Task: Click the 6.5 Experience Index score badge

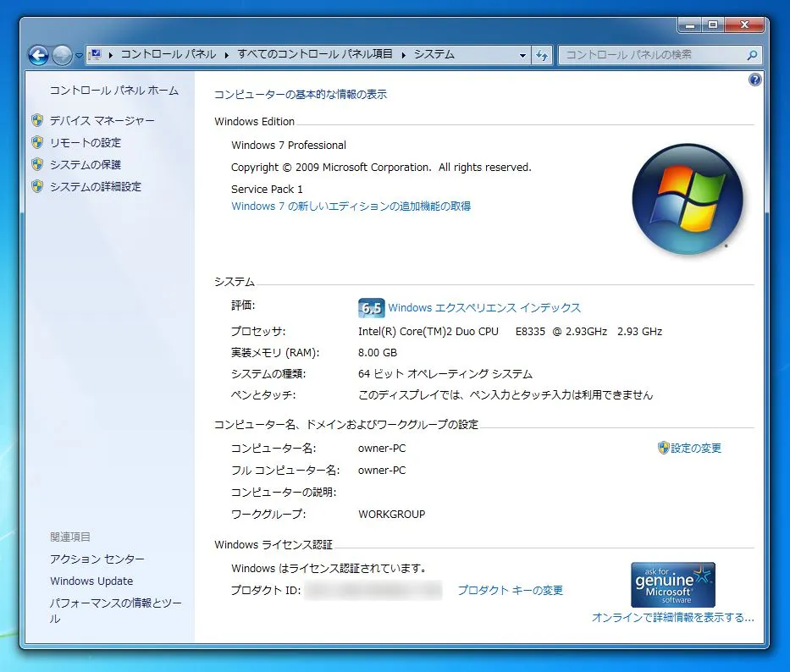Action: point(371,308)
